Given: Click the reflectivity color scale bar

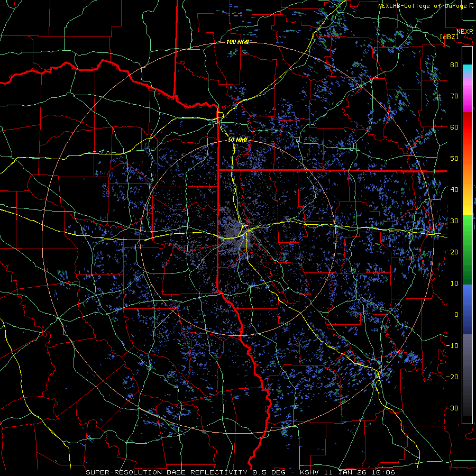Looking at the screenshot, I should click(x=467, y=235).
